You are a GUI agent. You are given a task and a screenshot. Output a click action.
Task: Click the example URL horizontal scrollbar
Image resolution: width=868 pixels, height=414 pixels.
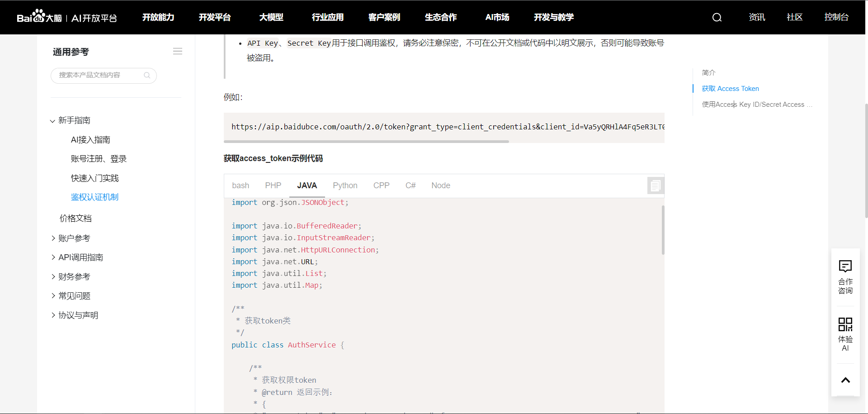point(366,142)
